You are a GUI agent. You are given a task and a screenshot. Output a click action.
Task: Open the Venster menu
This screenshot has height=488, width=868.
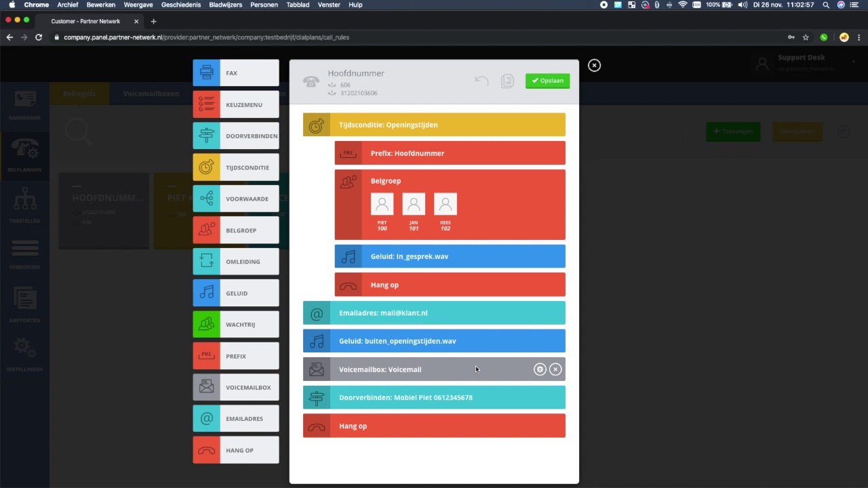coord(329,5)
